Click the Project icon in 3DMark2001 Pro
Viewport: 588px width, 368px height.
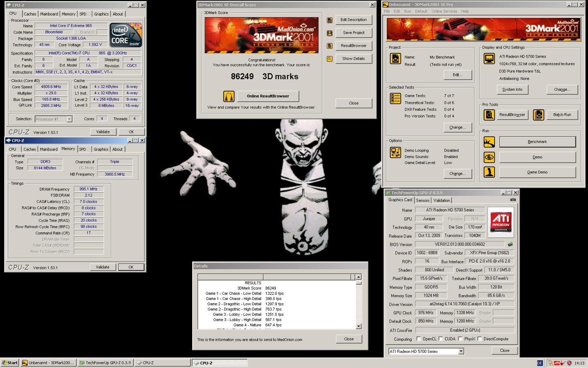click(395, 59)
